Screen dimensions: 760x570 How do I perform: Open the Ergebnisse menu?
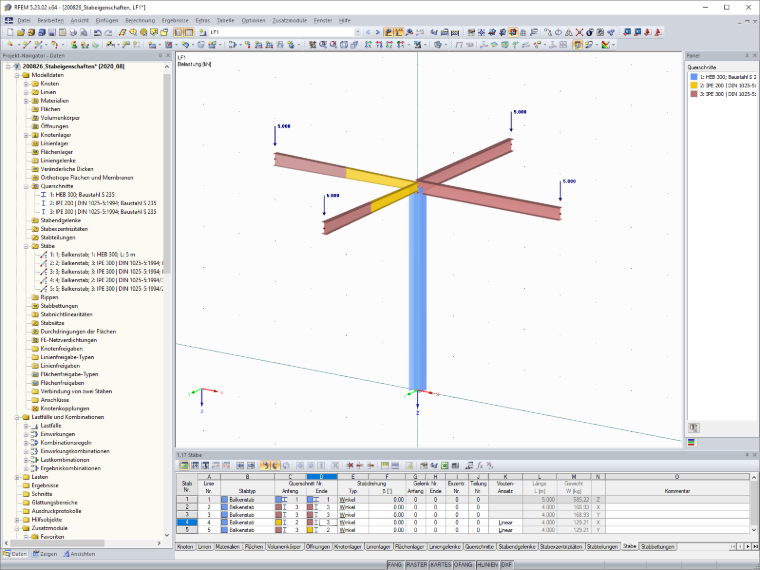pos(175,20)
